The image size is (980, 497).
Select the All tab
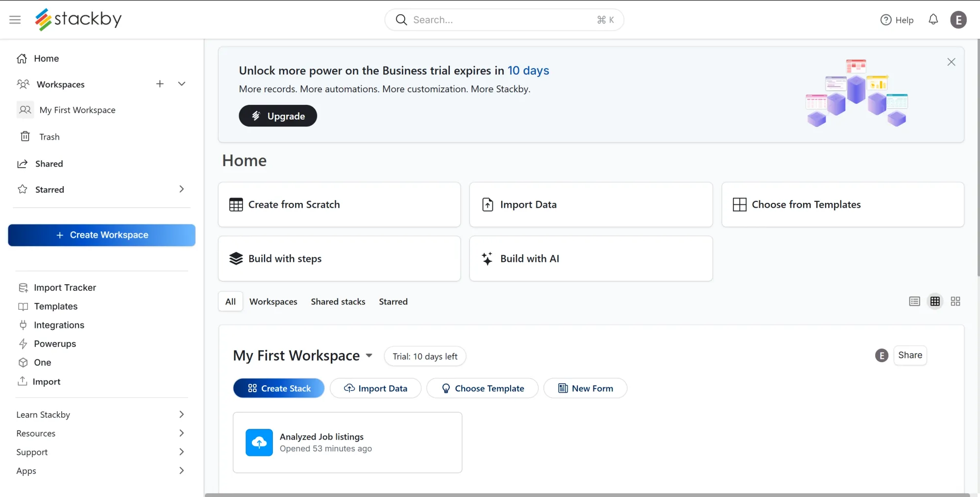[x=230, y=301]
